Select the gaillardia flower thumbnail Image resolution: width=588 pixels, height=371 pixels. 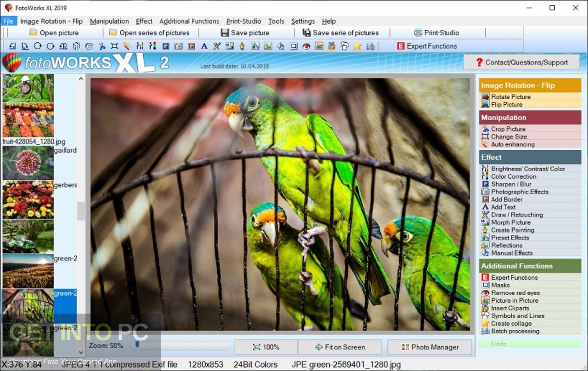(x=28, y=163)
